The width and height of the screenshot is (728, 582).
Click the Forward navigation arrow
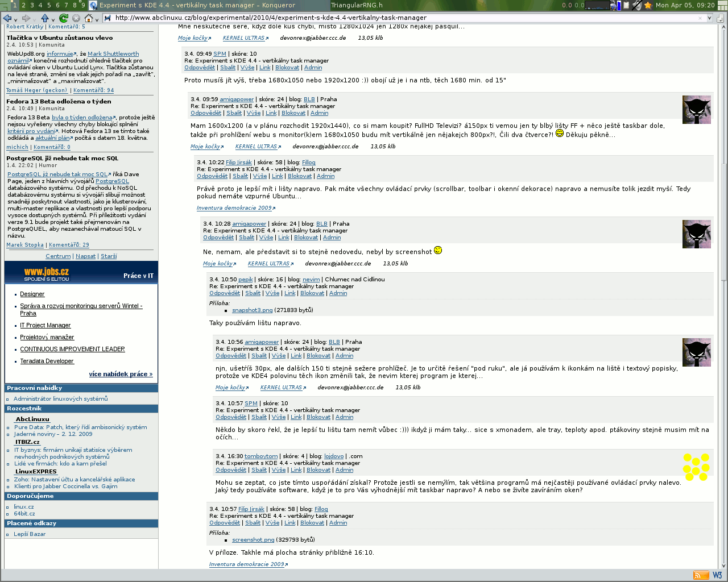(26, 18)
